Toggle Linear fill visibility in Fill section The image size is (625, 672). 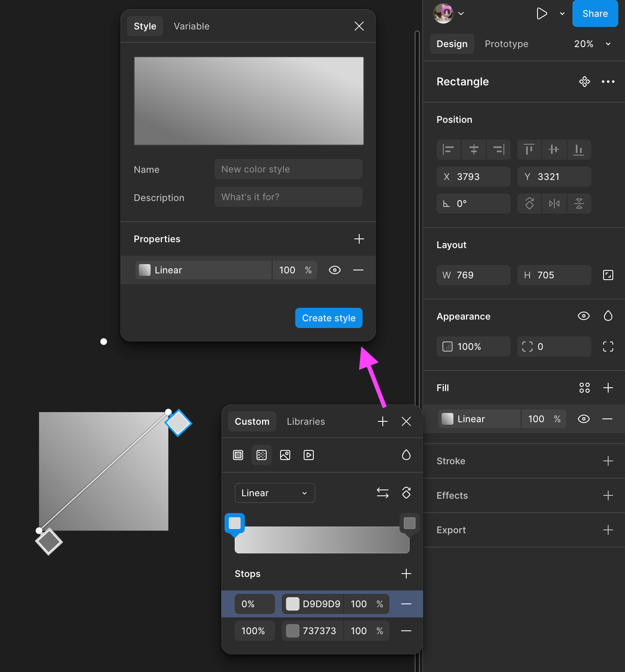pyautogui.click(x=584, y=419)
